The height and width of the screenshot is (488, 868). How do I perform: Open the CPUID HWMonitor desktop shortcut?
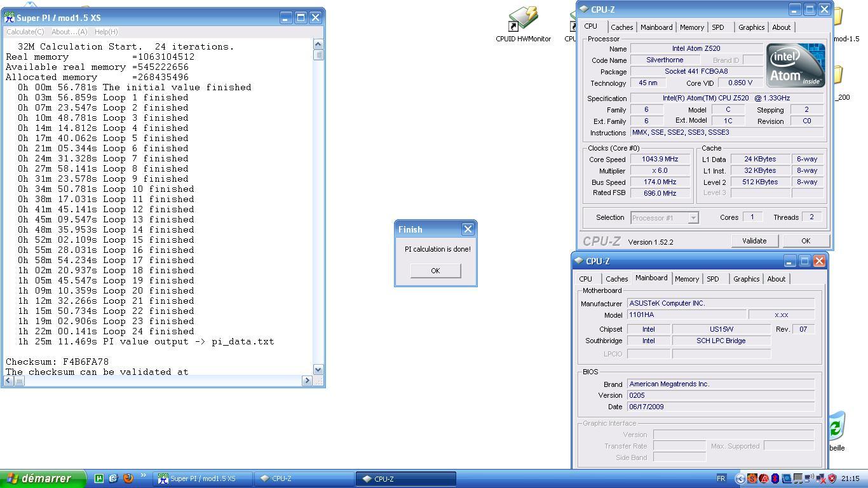click(x=523, y=24)
